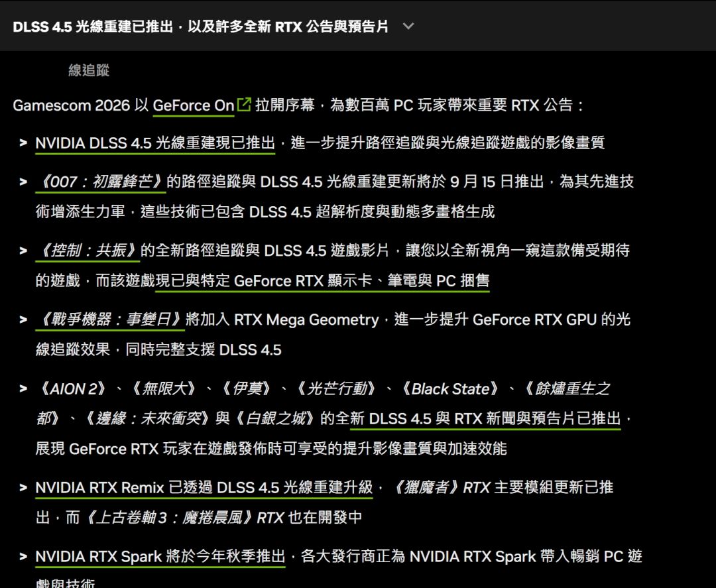716x588 pixels.
Task: Click the 《邊緣：未來衝突》 game title text
Action: pos(147,419)
